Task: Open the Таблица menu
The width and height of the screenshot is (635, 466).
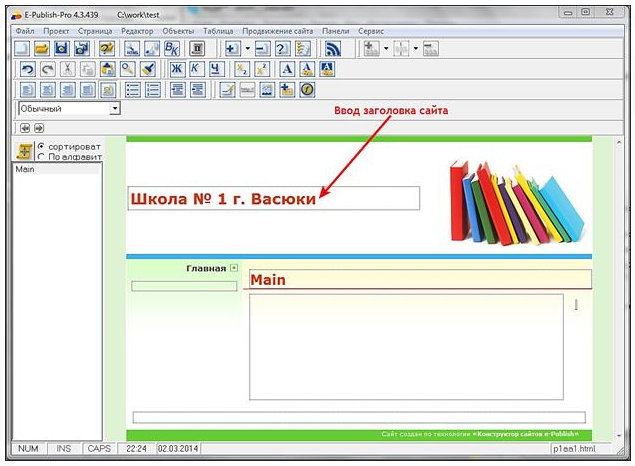Action: pos(218,31)
